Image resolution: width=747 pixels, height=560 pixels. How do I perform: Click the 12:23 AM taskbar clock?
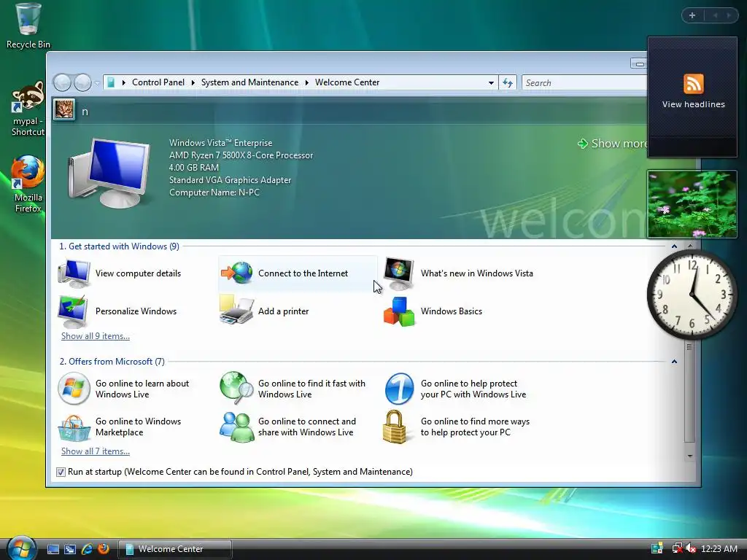(x=719, y=548)
